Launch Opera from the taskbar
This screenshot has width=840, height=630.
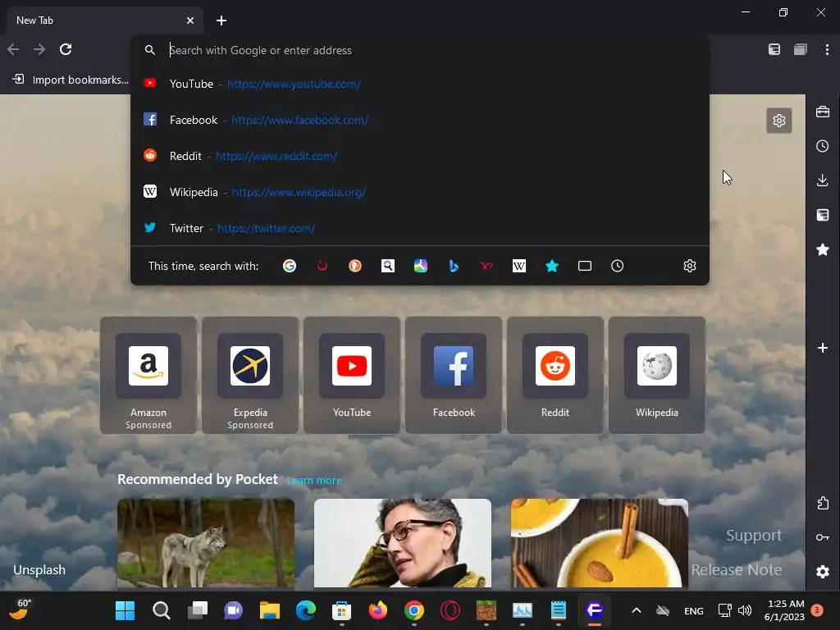click(450, 610)
